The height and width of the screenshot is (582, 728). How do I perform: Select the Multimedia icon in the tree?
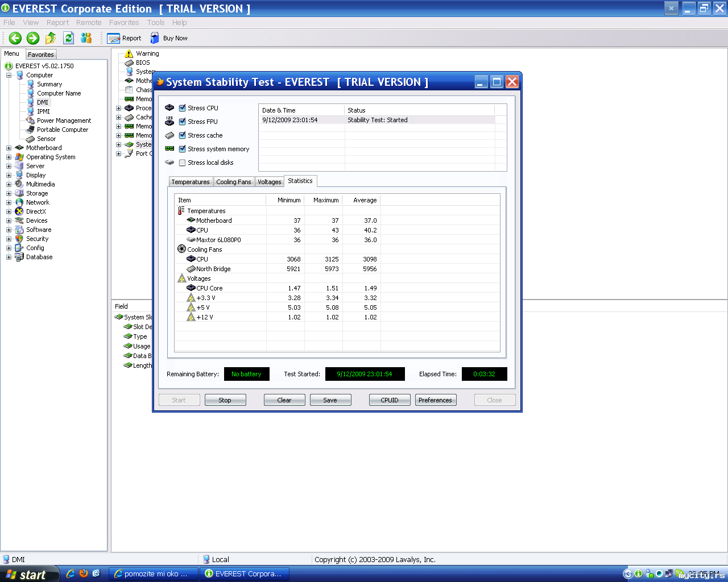point(20,184)
